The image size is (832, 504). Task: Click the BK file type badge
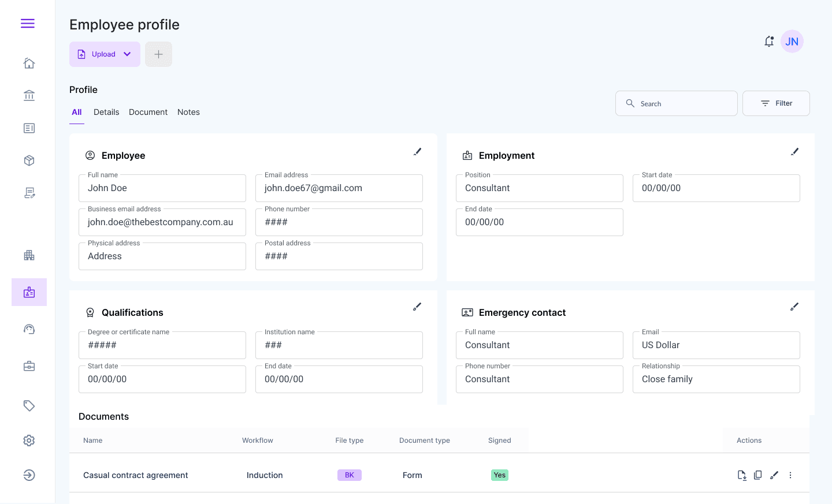(x=350, y=475)
